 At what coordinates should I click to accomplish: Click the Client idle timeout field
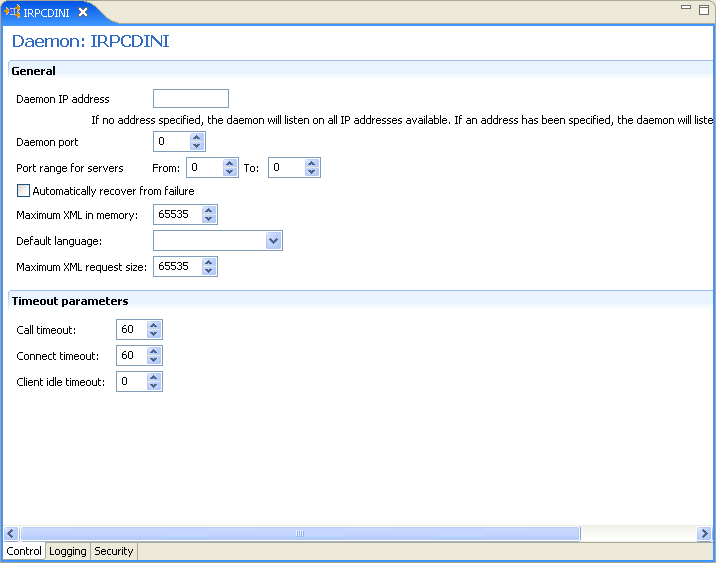click(132, 382)
